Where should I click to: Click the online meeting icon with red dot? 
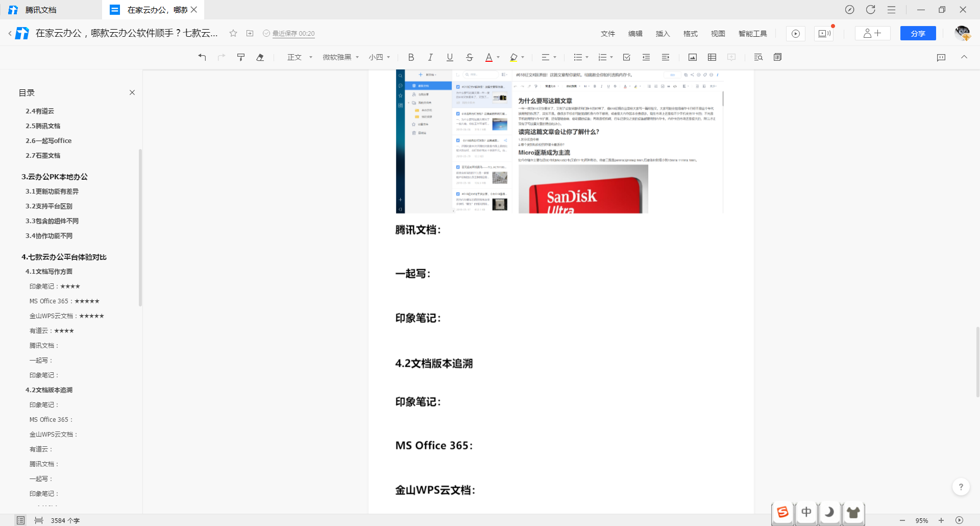[824, 34]
